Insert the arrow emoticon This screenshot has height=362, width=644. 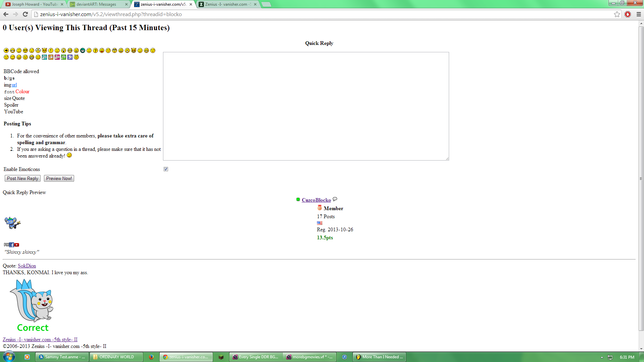(6, 50)
